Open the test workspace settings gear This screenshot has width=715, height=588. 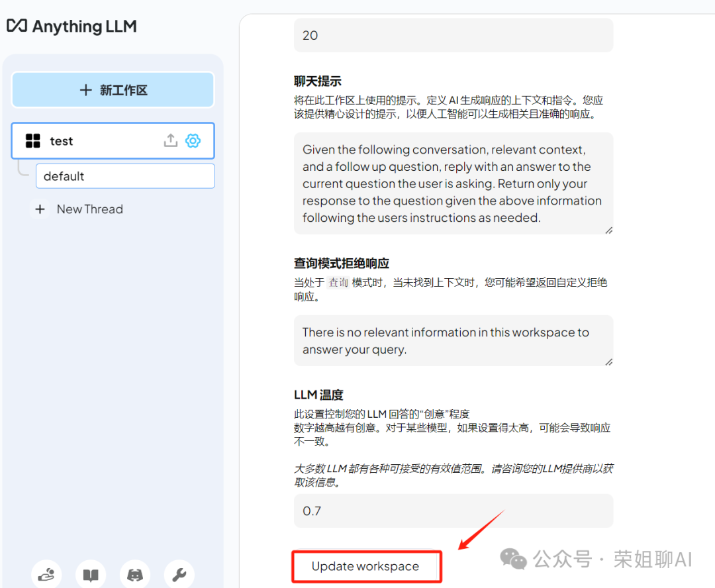click(193, 140)
